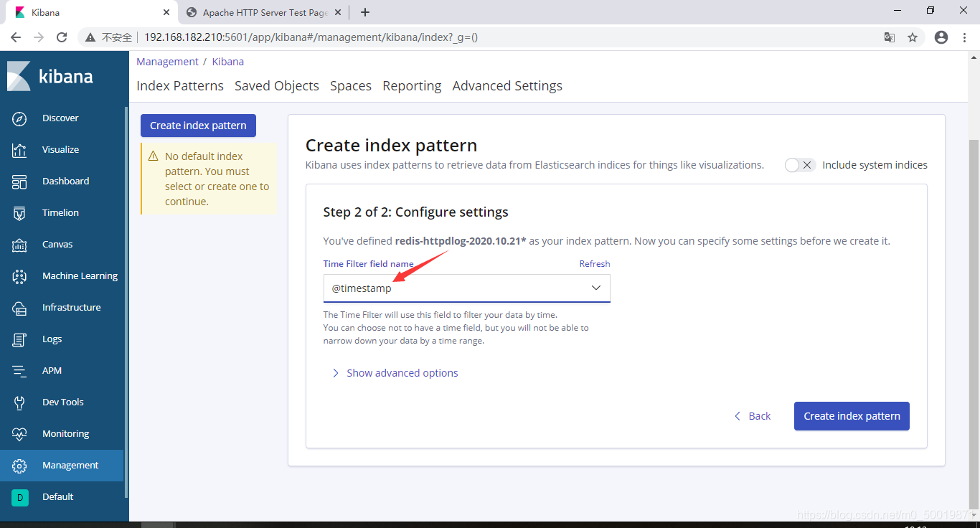The height and width of the screenshot is (528, 980).
Task: Open a new browser tab
Action: pyautogui.click(x=365, y=12)
